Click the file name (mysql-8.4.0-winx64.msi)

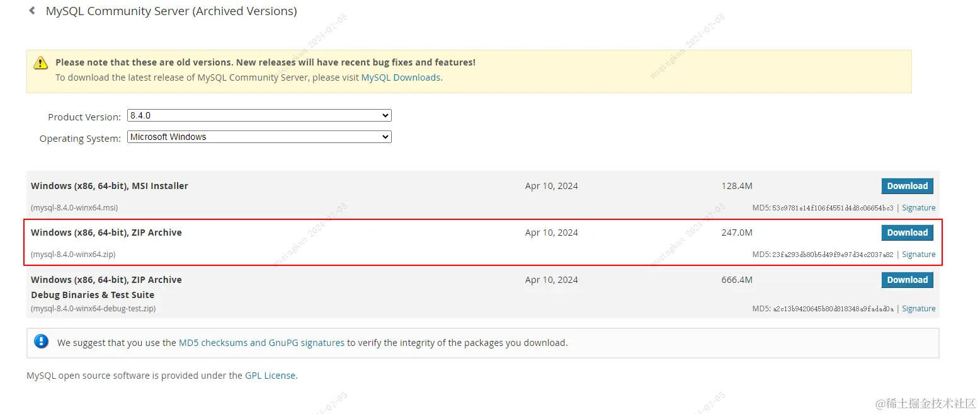pyautogui.click(x=74, y=208)
